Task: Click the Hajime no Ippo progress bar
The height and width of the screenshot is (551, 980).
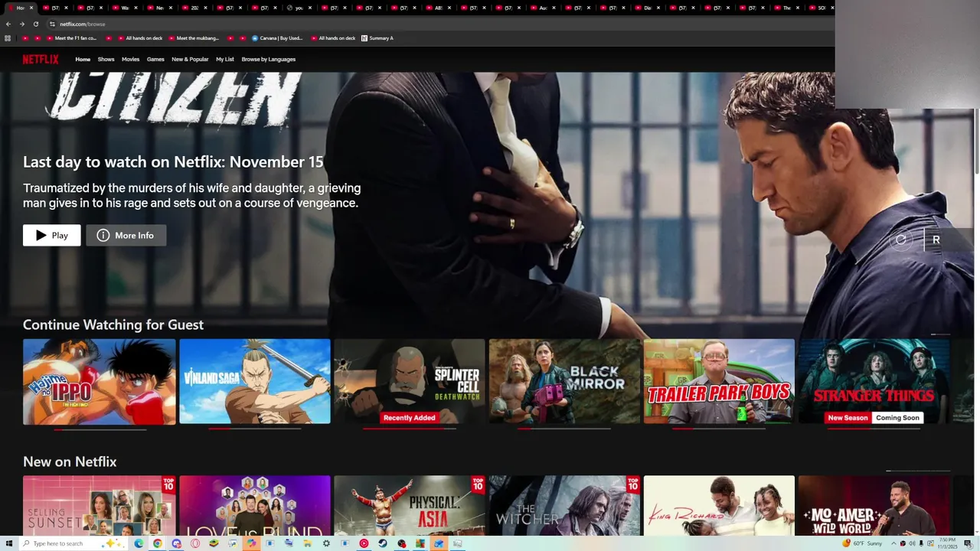Action: click(100, 429)
